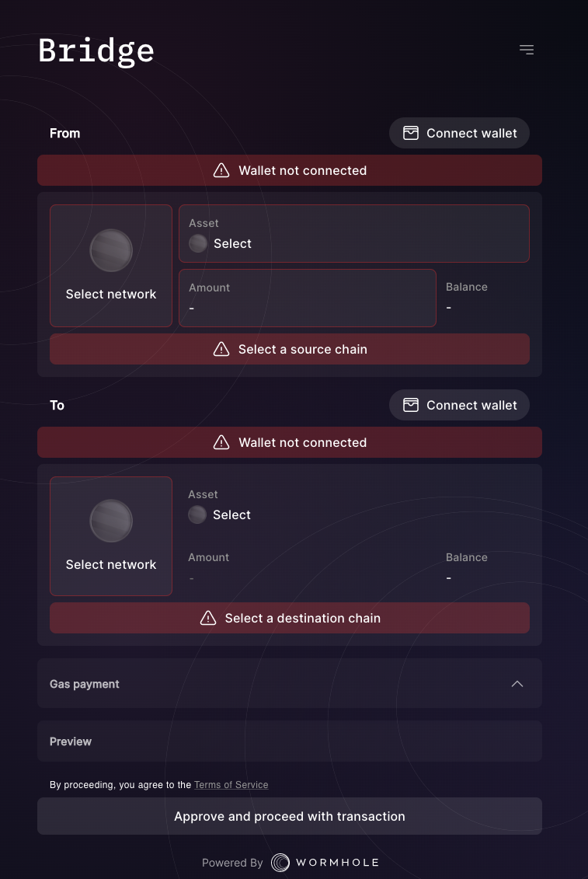Image resolution: width=588 pixels, height=879 pixels.
Task: Click the wallet icon on the From section
Action: pos(410,133)
